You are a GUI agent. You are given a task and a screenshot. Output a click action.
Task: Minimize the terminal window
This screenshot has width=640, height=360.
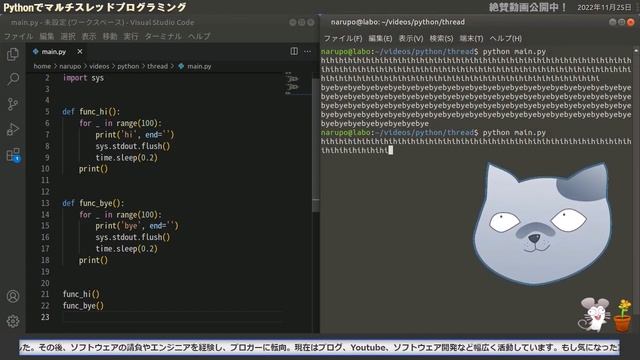tap(612, 22)
